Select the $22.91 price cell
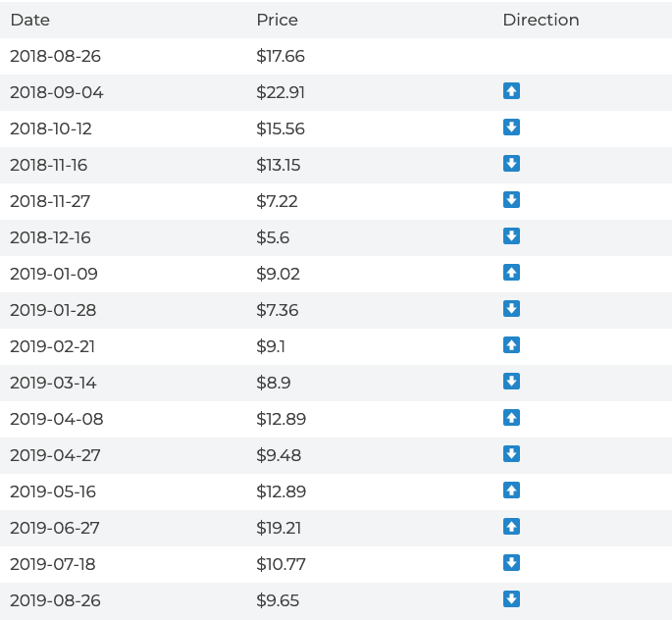The image size is (672, 620). (281, 92)
